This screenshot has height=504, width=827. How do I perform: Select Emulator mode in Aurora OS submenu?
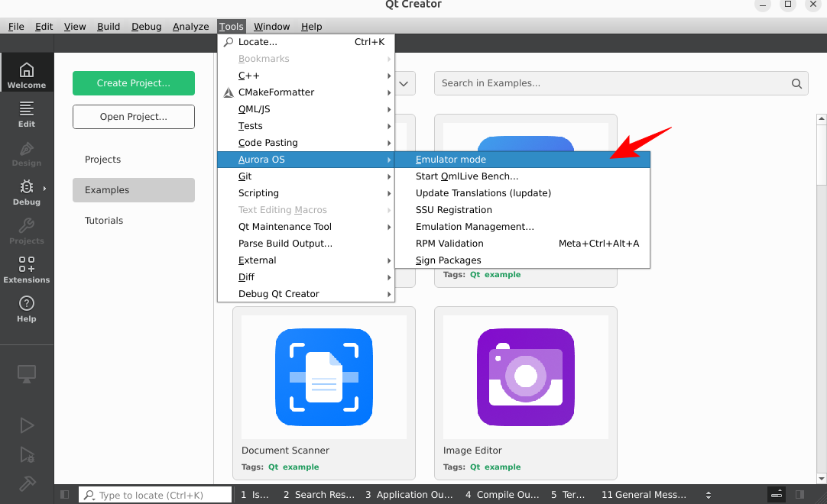[x=522, y=159]
